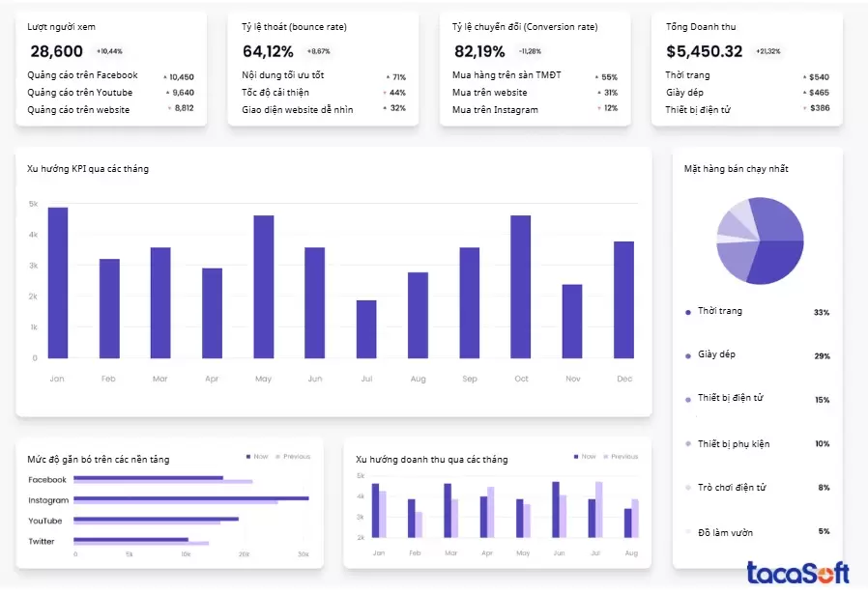Click the Thiết bị phụ kiện legend dot
The height and width of the screenshot is (593, 868).
(687, 443)
